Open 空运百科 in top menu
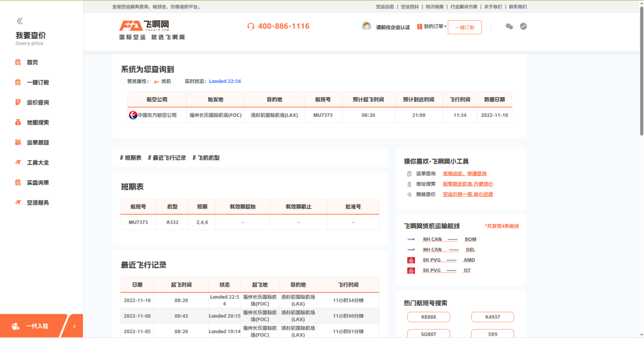The width and height of the screenshot is (644, 338). (x=410, y=7)
